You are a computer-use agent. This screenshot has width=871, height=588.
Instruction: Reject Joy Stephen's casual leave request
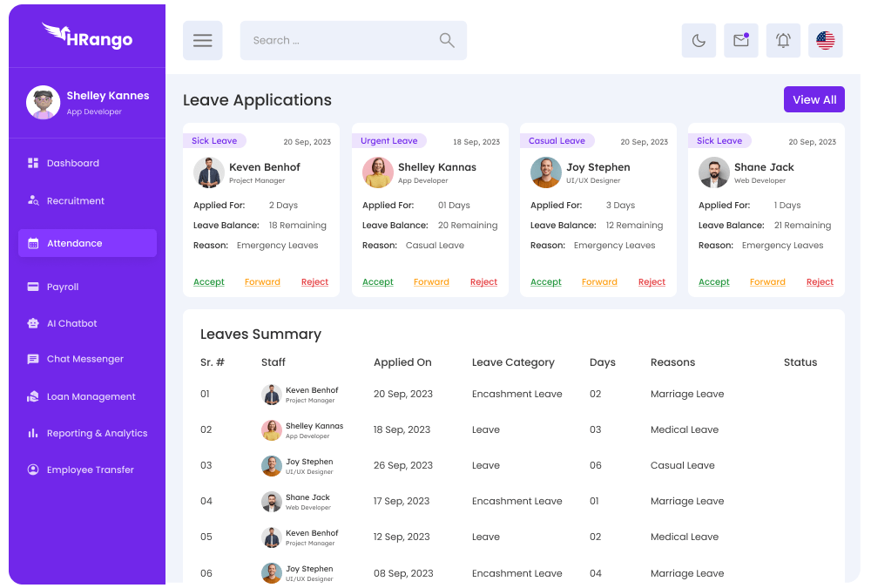(x=652, y=282)
